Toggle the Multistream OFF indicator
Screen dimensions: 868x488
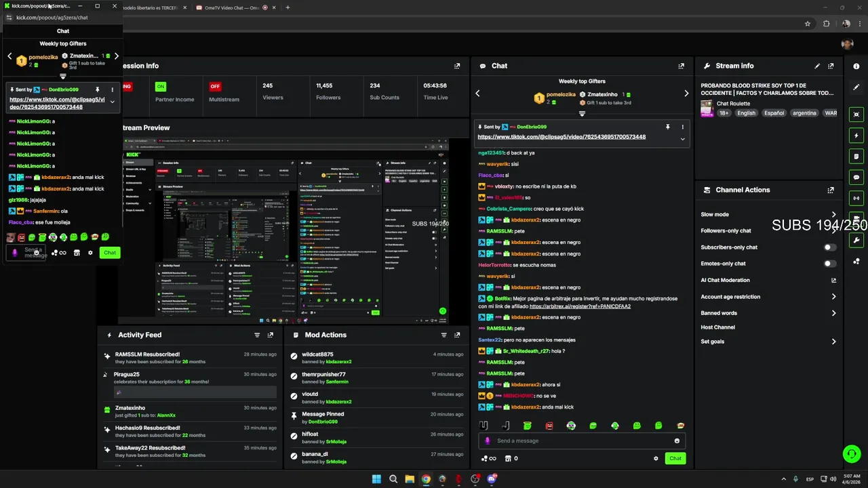[x=215, y=87]
